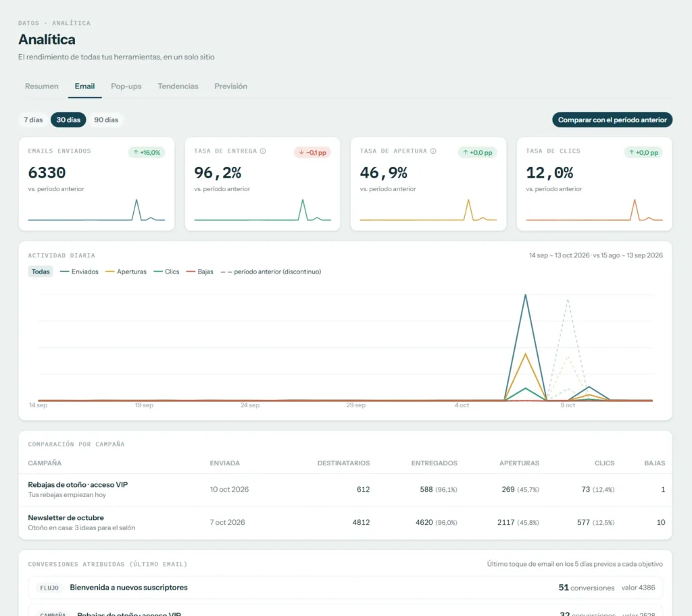Sort by the Destinatarios column header

point(343,463)
